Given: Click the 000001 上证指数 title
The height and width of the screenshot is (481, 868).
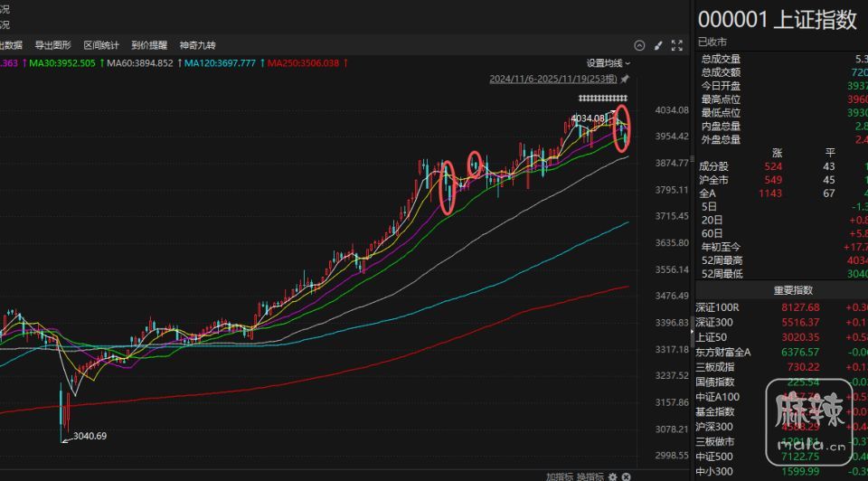Looking at the screenshot, I should click(777, 20).
